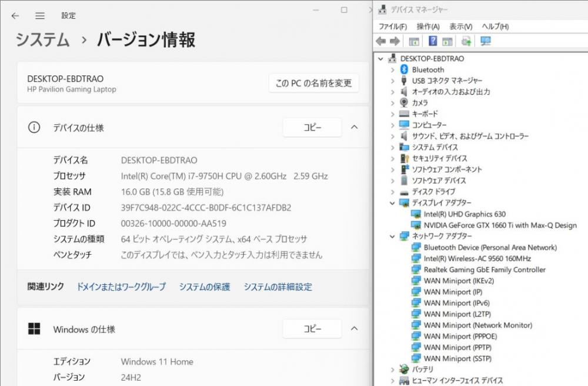Click the Device Manager title bar icon
Viewport: 588px width, 386px height.
[382, 9]
